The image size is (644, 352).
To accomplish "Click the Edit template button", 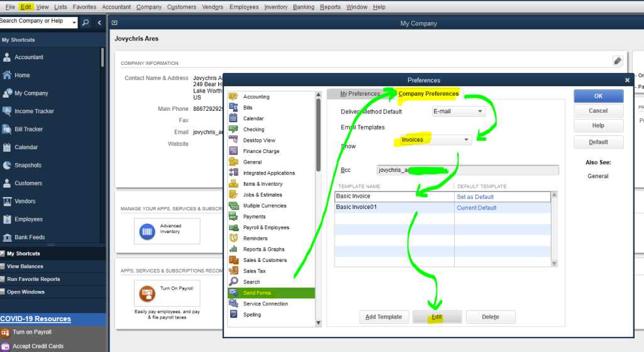I will point(437,317).
